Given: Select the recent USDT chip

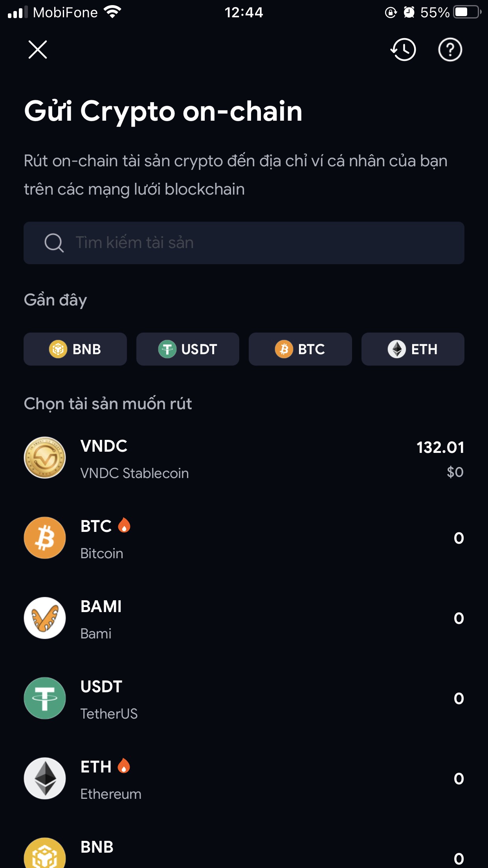Looking at the screenshot, I should [x=188, y=349].
